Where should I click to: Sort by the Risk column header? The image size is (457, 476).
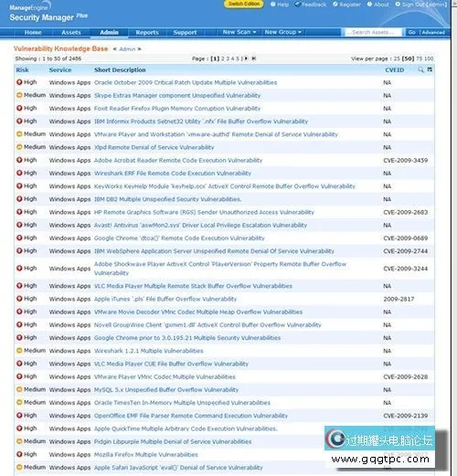(x=22, y=69)
